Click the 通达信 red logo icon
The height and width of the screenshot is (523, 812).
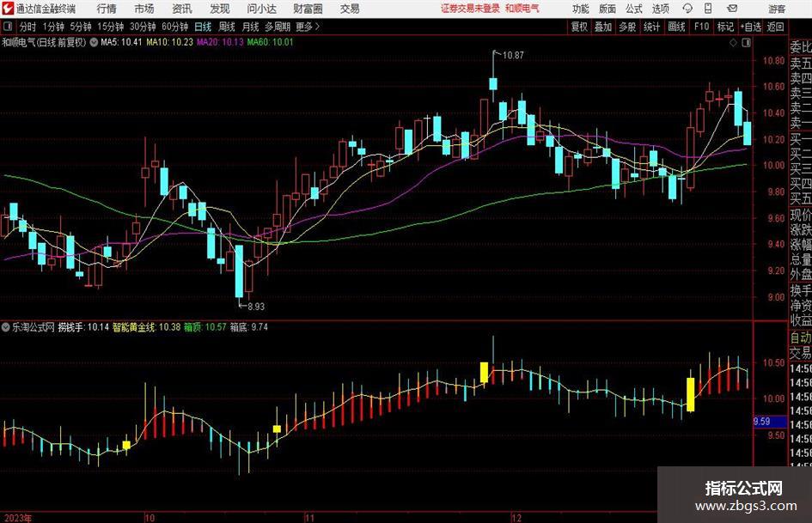tap(8, 9)
